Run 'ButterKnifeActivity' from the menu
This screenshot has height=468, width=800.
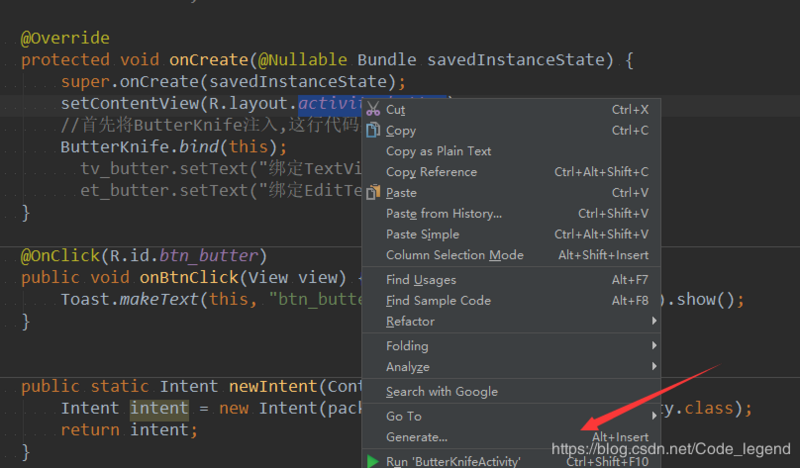pos(511,461)
